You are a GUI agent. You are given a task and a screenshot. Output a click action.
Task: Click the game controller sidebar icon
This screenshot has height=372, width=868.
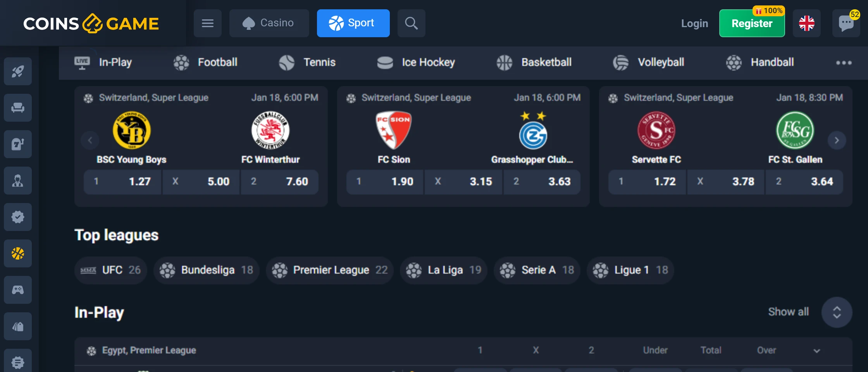[x=18, y=290]
